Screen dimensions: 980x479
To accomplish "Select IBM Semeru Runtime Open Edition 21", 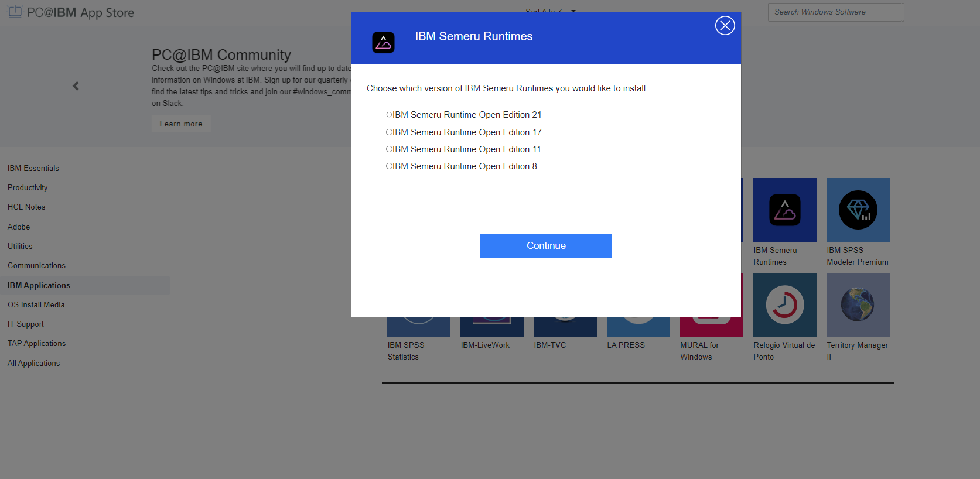I will pos(389,115).
